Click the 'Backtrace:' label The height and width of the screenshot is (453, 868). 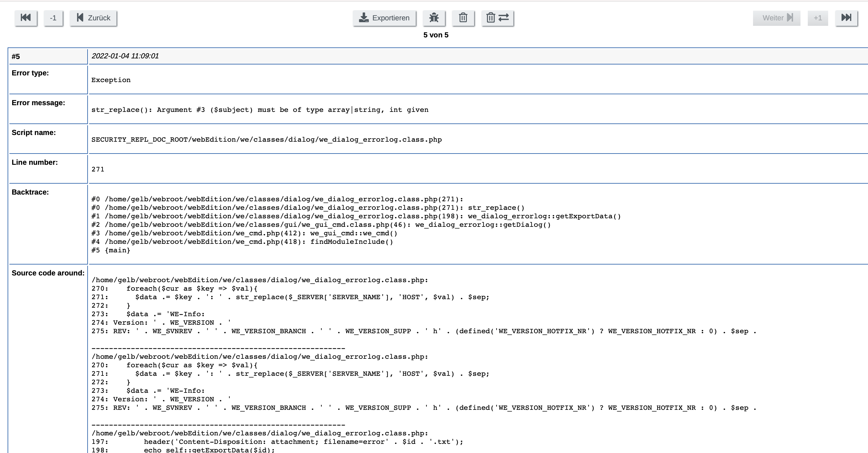click(x=30, y=192)
